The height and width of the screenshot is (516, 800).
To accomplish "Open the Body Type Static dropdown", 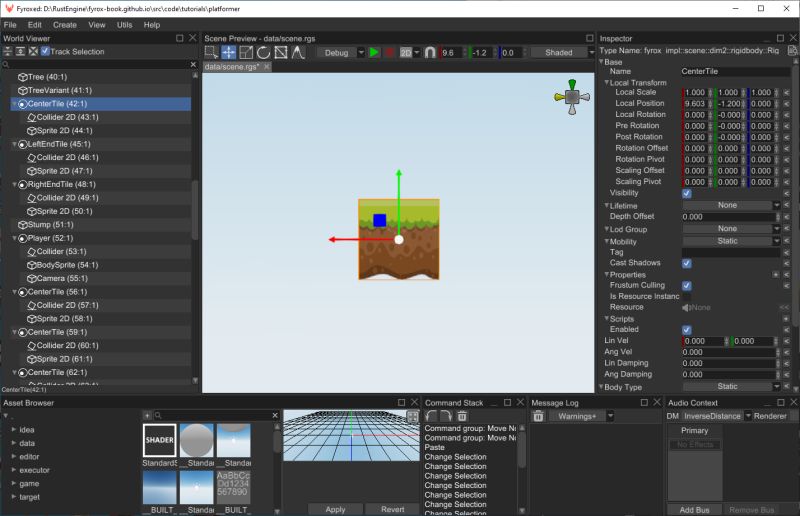I will click(731, 386).
